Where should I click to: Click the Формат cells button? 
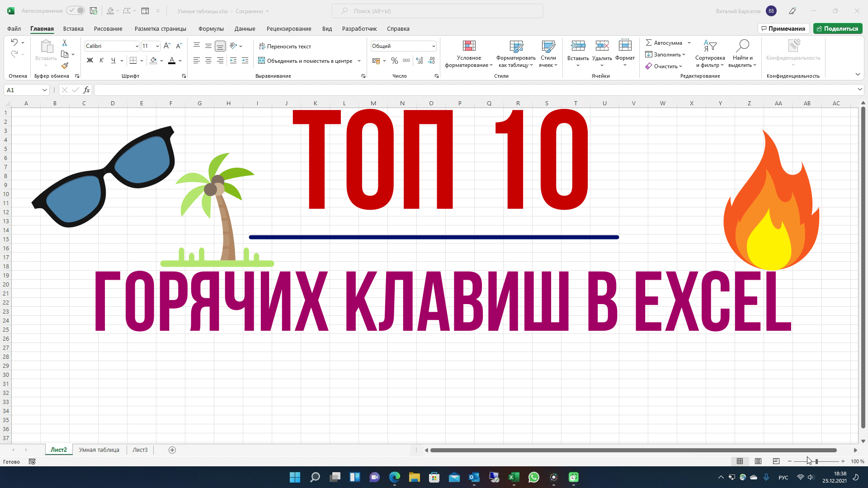625,54
